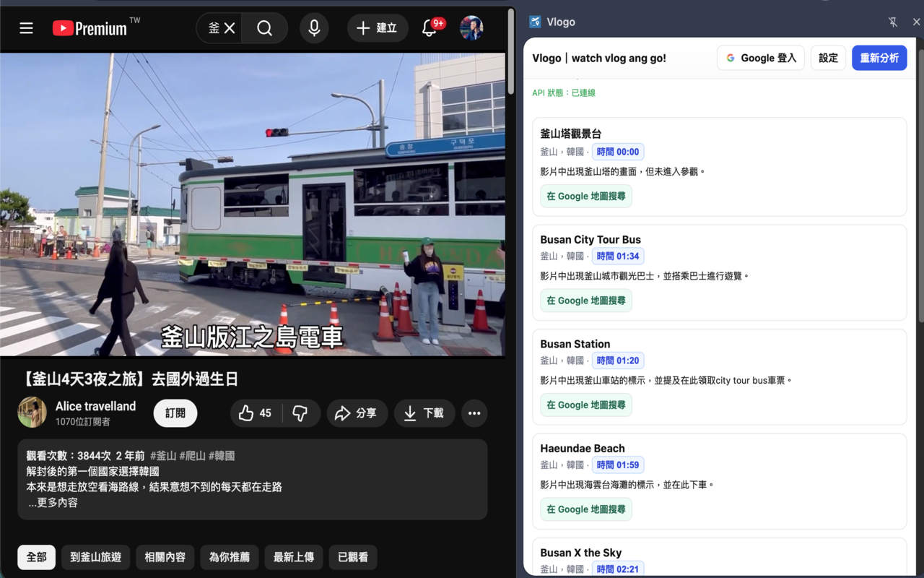Viewport: 924px width, 578px height.
Task: Like the video with thumbs up
Action: click(x=256, y=413)
